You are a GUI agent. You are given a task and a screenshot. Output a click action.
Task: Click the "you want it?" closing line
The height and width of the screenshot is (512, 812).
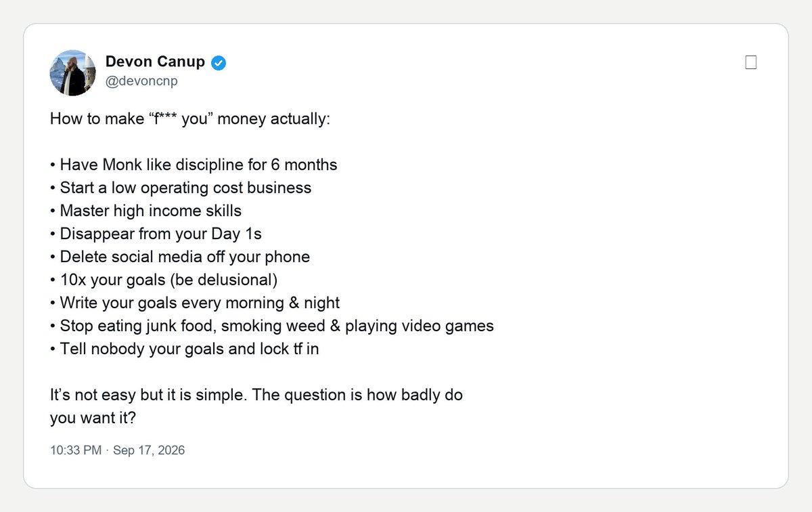pos(93,419)
